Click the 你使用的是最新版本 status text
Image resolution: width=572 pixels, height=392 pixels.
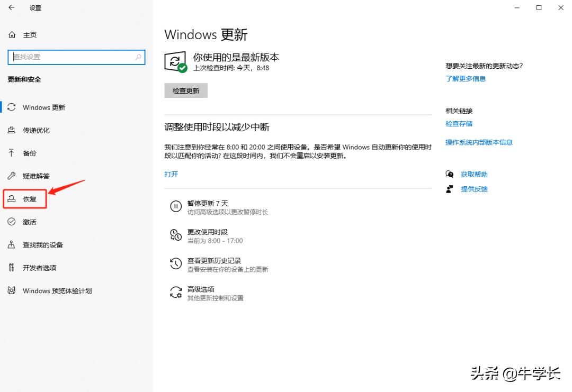(x=236, y=57)
